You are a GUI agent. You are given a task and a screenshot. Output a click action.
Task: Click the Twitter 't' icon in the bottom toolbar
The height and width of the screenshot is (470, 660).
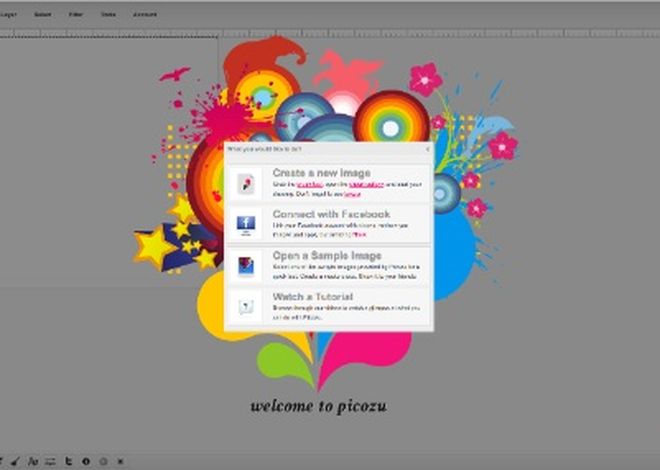pos(68,462)
